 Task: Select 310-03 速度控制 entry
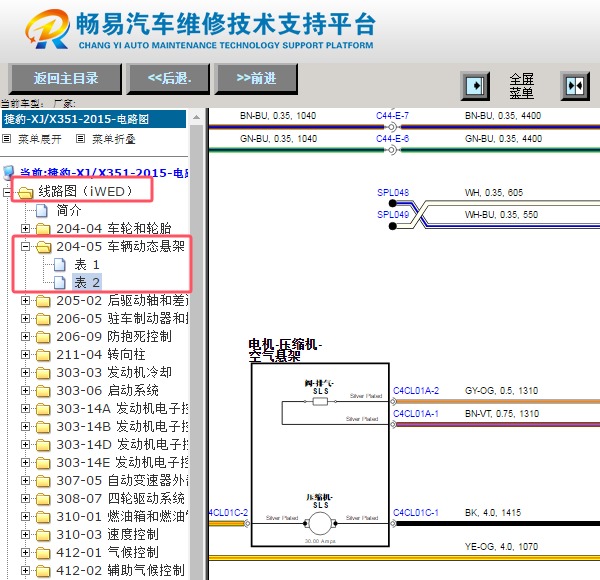pyautogui.click(x=107, y=534)
